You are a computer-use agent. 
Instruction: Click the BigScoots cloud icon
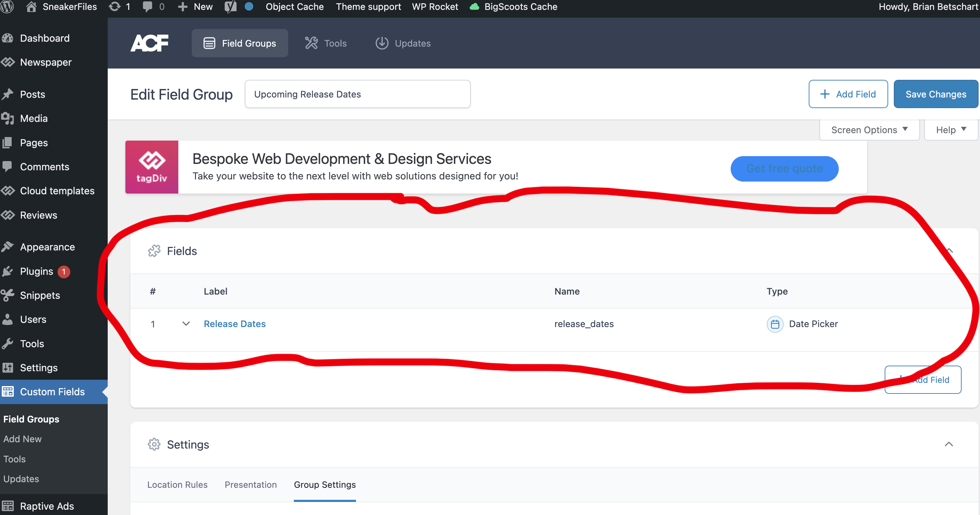[x=474, y=7]
